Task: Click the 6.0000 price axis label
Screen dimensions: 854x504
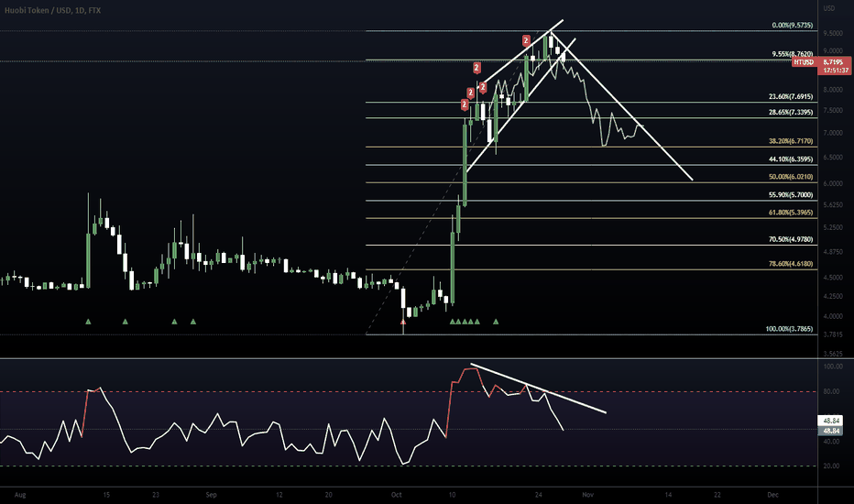Action: click(833, 183)
